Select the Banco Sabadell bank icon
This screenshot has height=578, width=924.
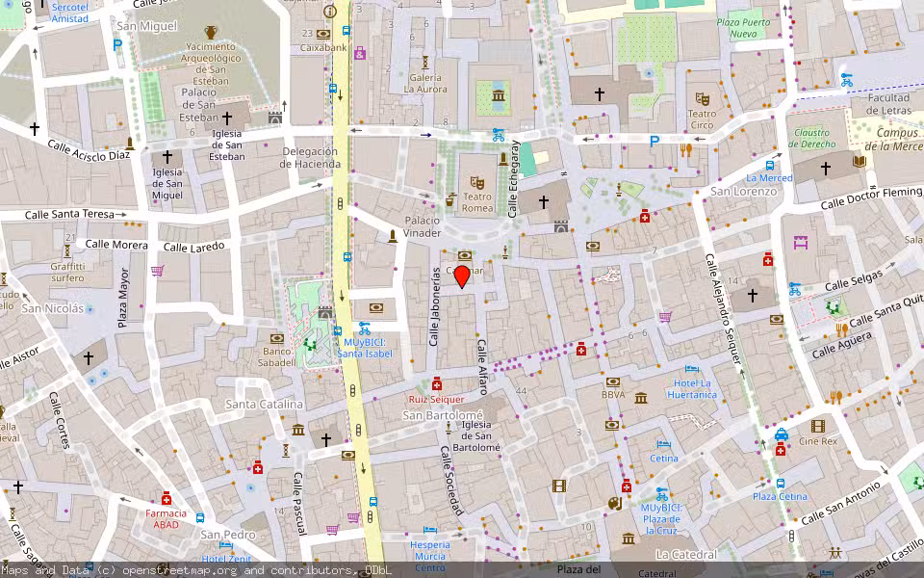click(277, 338)
